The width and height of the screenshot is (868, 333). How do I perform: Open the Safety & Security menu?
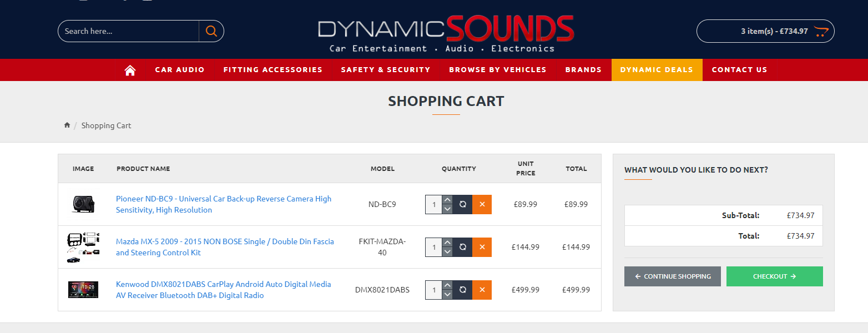pos(386,70)
